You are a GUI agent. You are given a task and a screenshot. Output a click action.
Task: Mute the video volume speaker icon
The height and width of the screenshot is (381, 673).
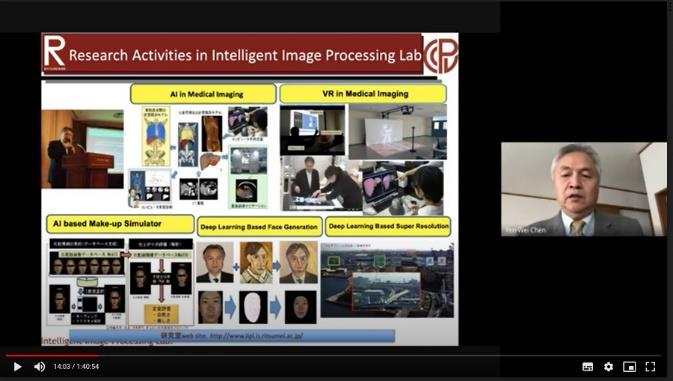[x=39, y=367]
